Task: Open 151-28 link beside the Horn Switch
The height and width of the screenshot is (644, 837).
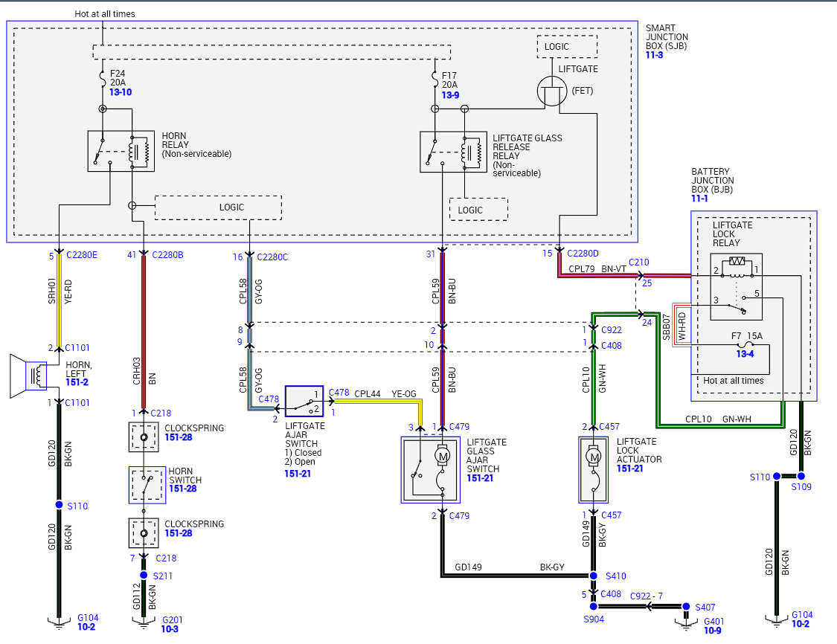Action: pyautogui.click(x=182, y=488)
